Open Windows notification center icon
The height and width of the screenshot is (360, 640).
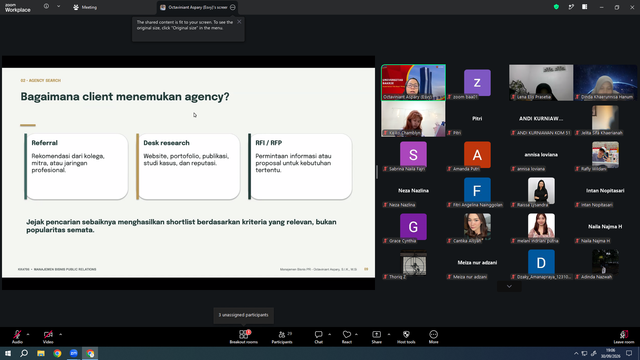pyautogui.click(x=629, y=353)
